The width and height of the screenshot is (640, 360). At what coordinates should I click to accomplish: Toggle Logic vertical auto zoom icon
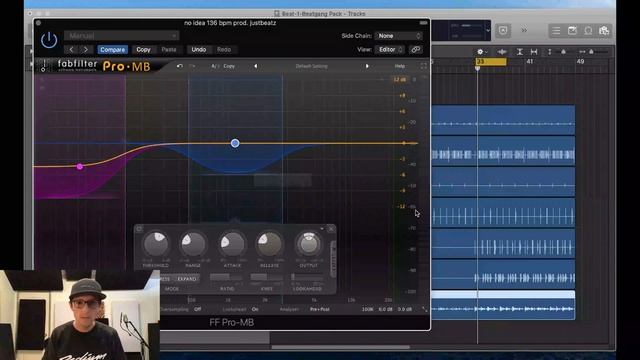coord(520,52)
